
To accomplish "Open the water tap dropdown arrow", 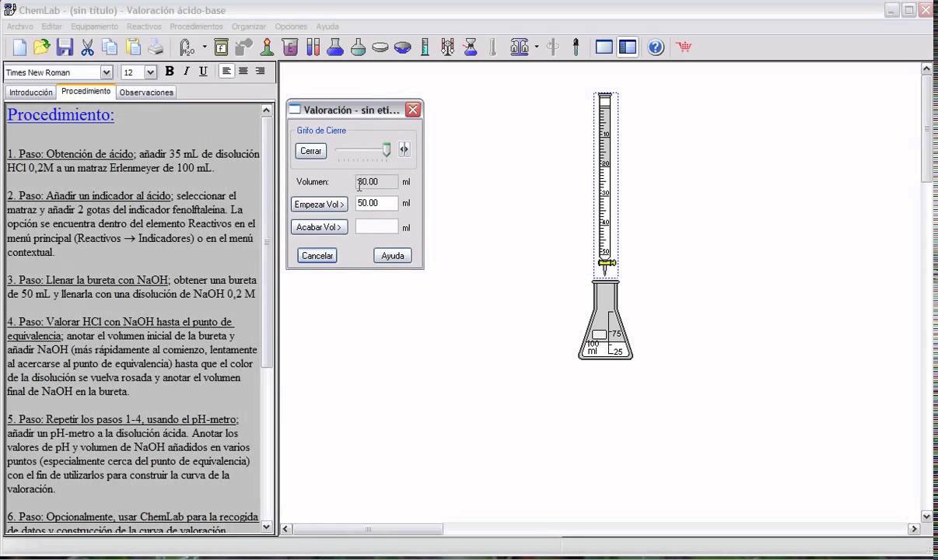I will point(205,47).
